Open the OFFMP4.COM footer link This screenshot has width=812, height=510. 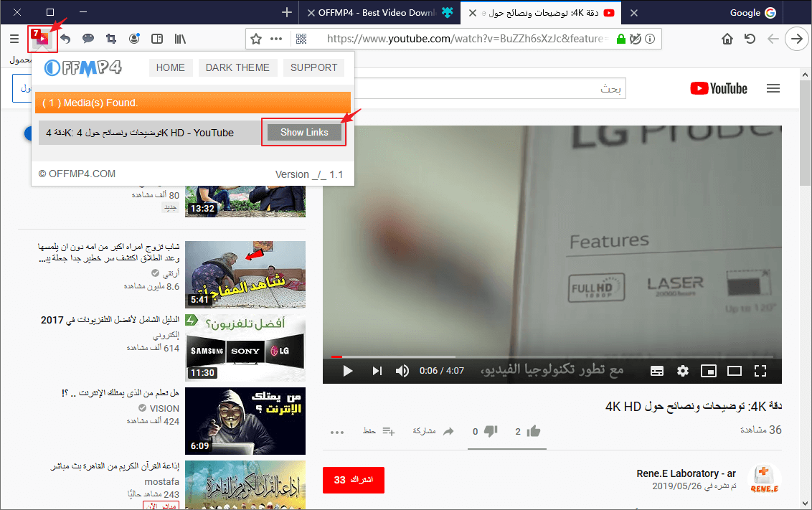77,174
